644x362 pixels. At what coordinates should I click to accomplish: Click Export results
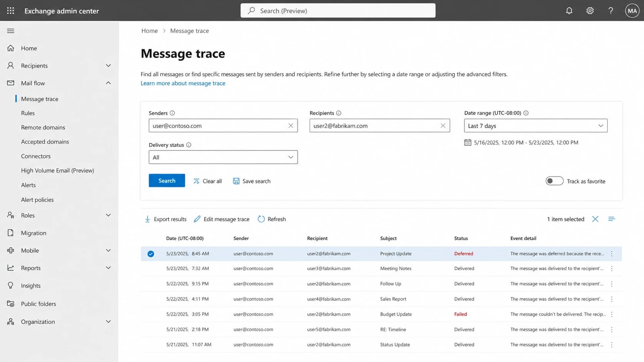click(166, 219)
